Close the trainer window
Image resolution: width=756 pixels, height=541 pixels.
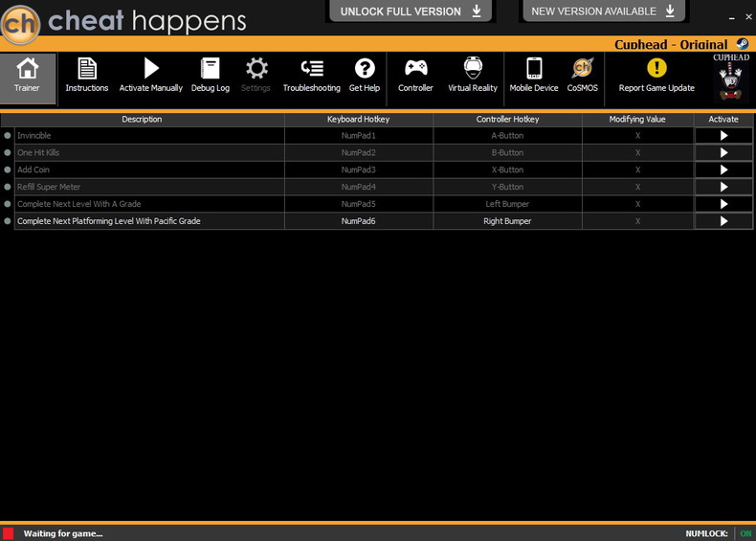click(x=748, y=17)
